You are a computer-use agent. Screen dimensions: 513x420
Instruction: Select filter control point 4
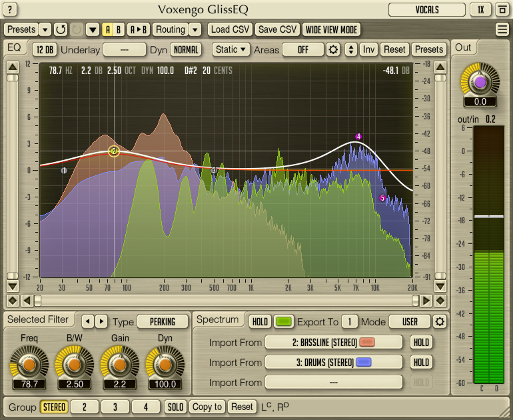pyautogui.click(x=358, y=137)
